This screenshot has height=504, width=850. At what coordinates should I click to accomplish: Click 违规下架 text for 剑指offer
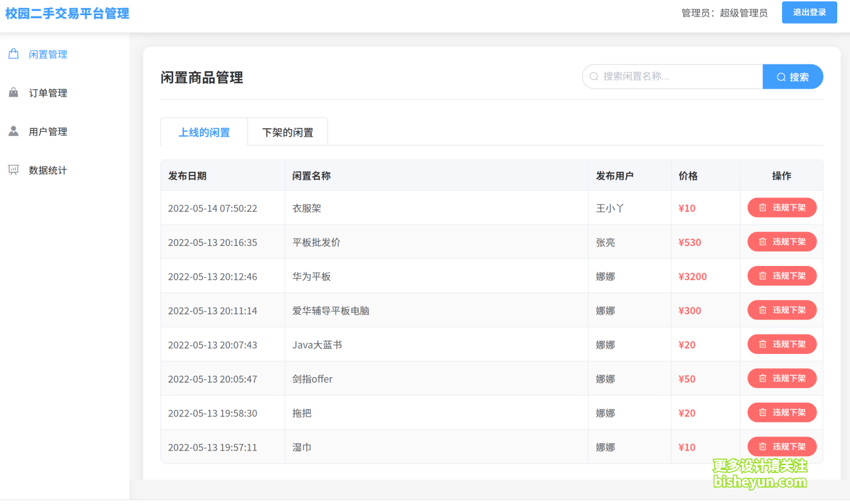[789, 378]
